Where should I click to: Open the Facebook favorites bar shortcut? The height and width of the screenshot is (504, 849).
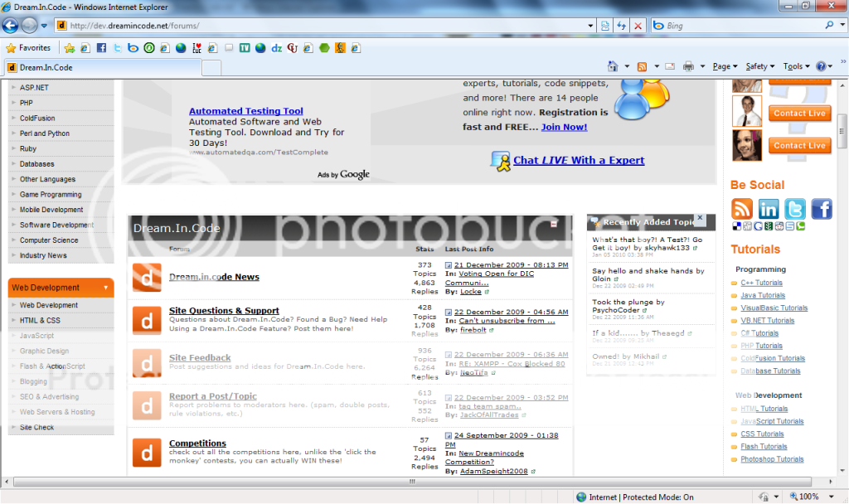(101, 47)
